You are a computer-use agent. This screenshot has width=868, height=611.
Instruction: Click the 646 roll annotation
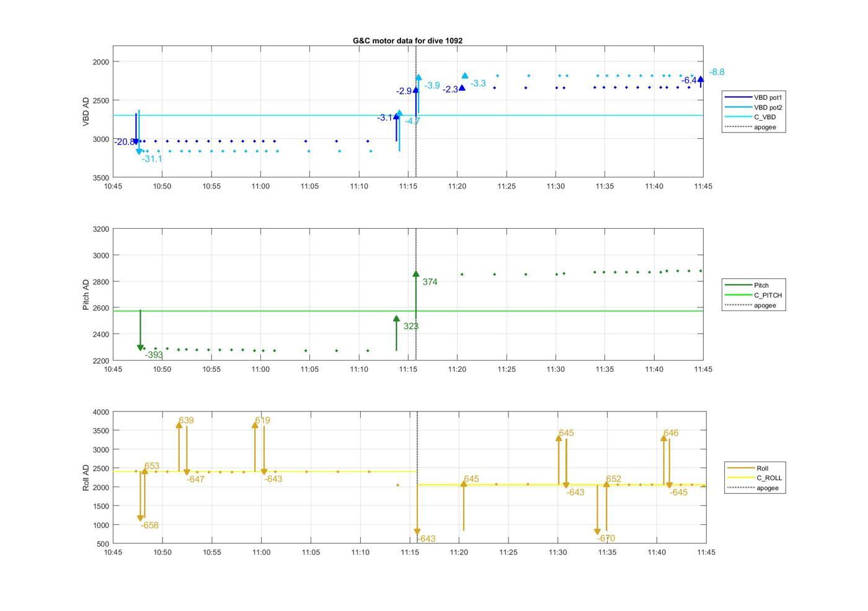tap(671, 433)
